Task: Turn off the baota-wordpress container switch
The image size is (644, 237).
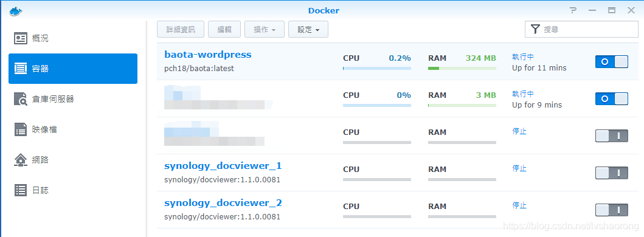Action: click(612, 61)
